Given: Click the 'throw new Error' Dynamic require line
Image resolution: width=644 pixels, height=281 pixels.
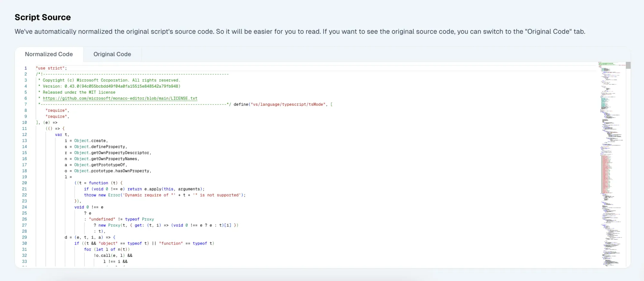Looking at the screenshot, I should click(165, 195).
